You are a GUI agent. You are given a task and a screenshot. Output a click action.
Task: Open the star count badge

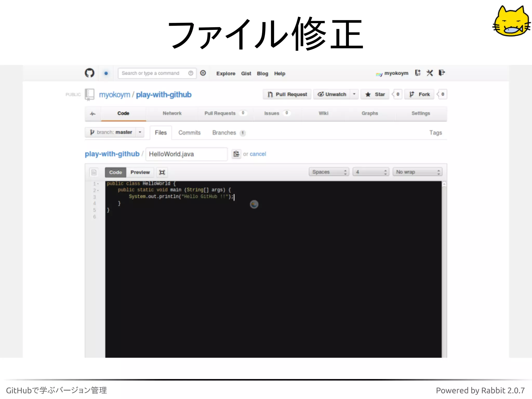tap(397, 94)
